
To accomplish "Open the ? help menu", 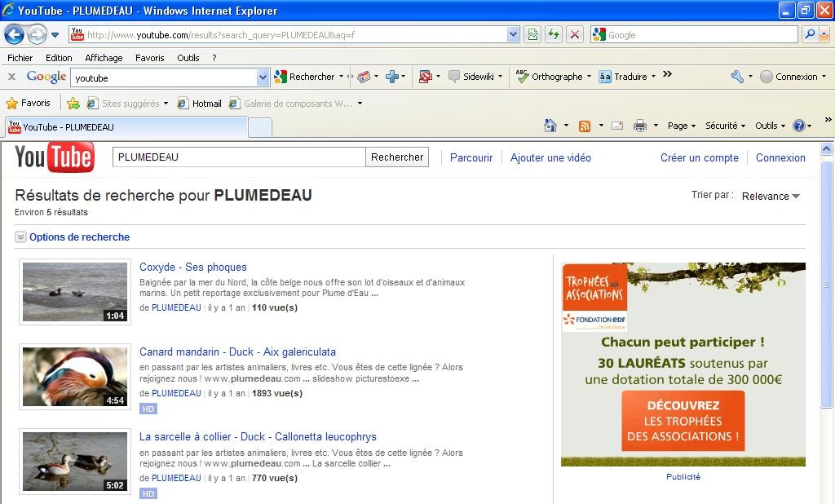I will click(x=214, y=58).
